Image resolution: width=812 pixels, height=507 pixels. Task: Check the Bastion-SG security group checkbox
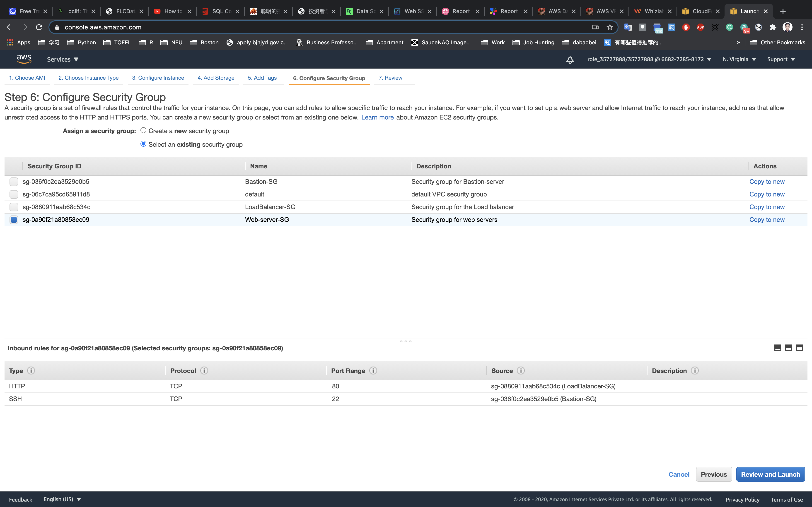tap(14, 182)
